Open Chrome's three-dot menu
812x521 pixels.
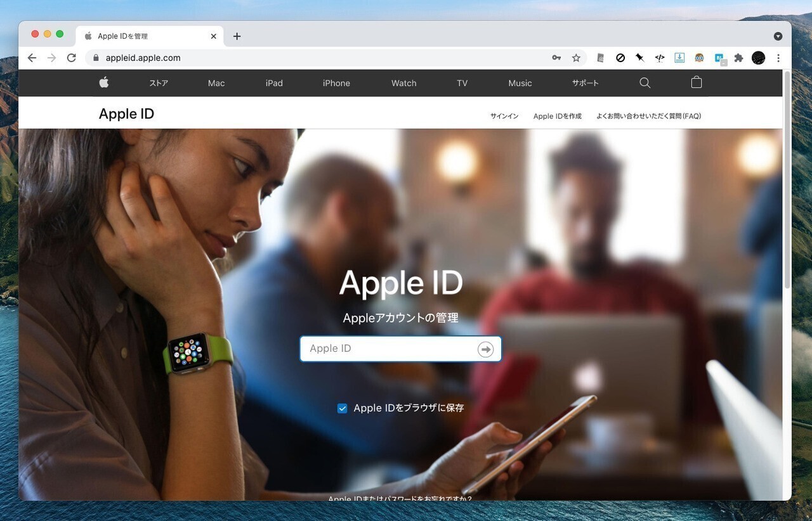(x=778, y=58)
